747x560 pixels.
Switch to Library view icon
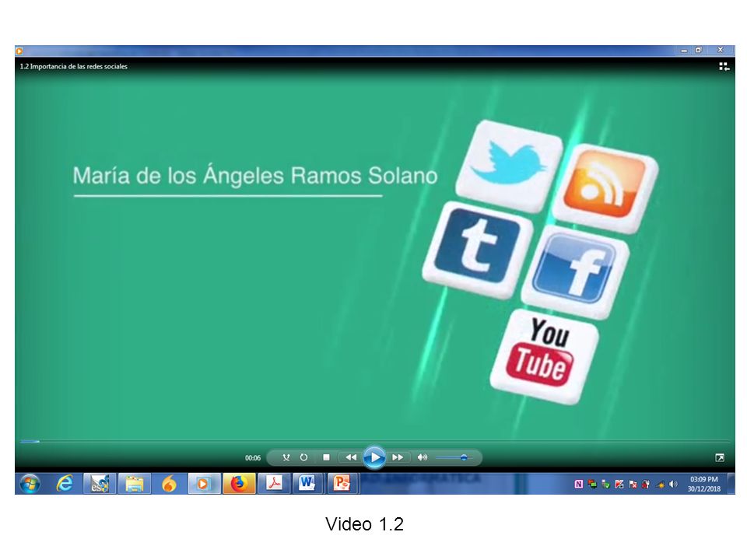(x=724, y=67)
